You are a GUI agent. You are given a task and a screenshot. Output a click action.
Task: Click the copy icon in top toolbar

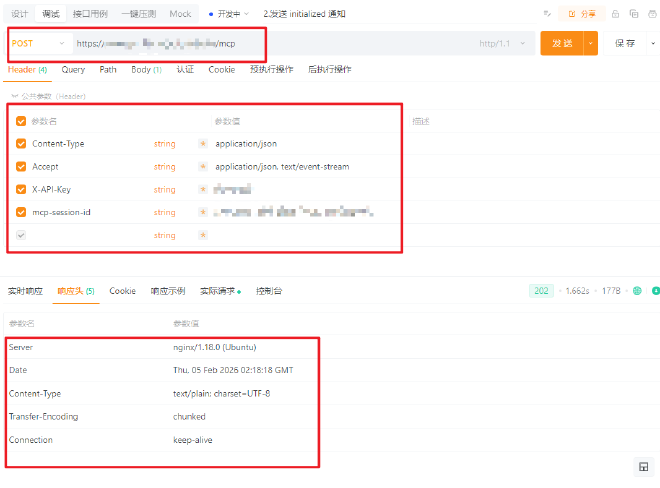[x=632, y=14]
